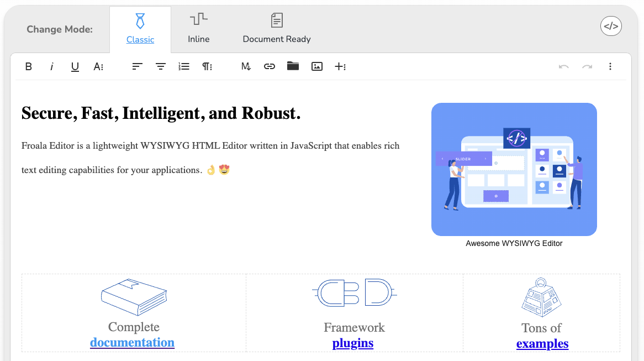
Task: Insert a hyperlink using the link icon
Action: click(x=270, y=66)
